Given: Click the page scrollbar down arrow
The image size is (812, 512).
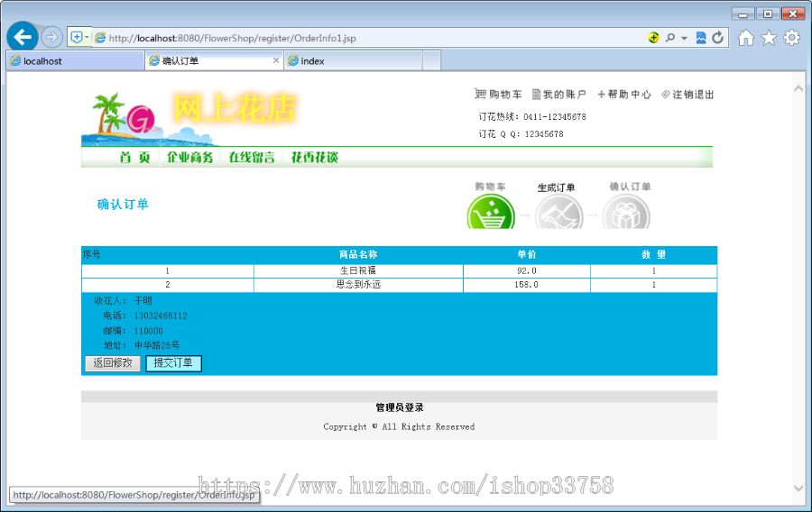Looking at the screenshot, I should tap(798, 488).
